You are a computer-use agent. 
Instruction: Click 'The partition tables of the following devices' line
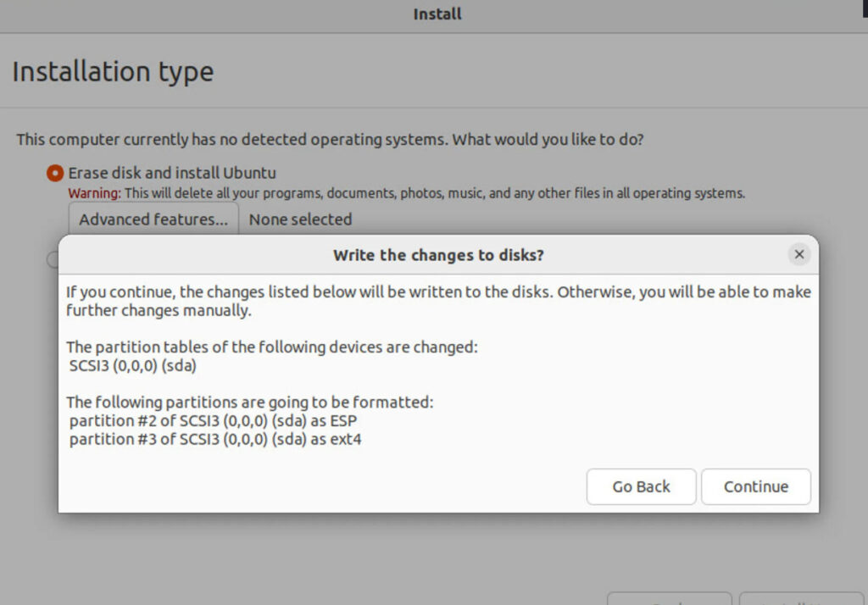[x=272, y=347]
